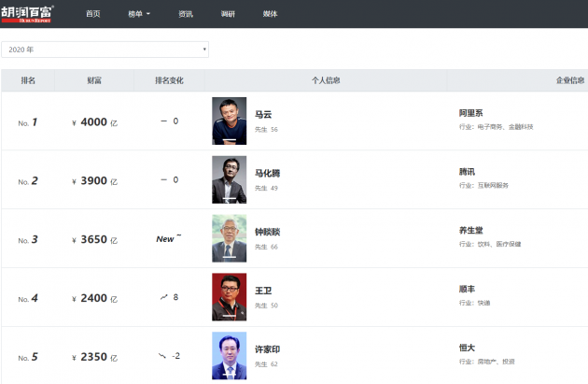Go to the 资讯 page
Screen dimensions: 588x384
[186, 14]
